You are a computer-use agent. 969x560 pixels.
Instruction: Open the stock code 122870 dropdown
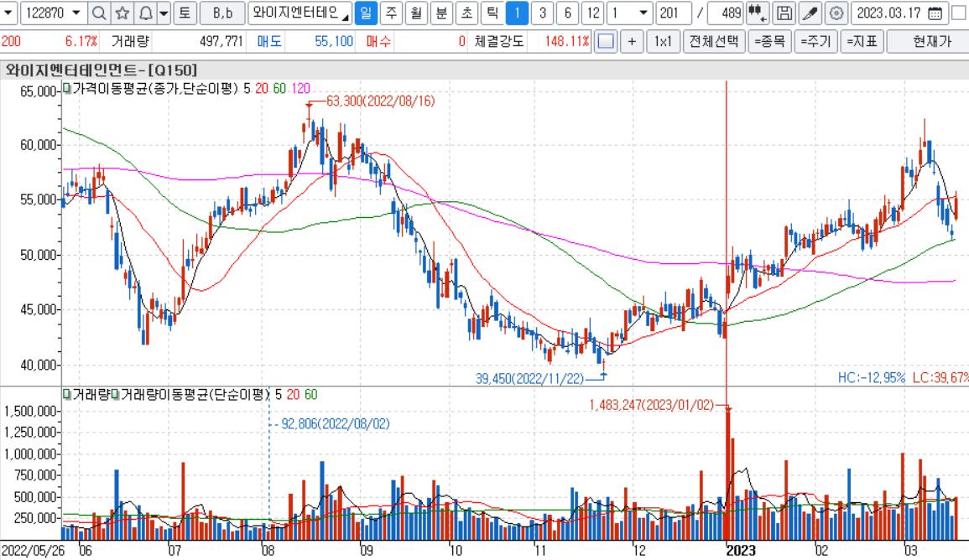click(x=76, y=13)
